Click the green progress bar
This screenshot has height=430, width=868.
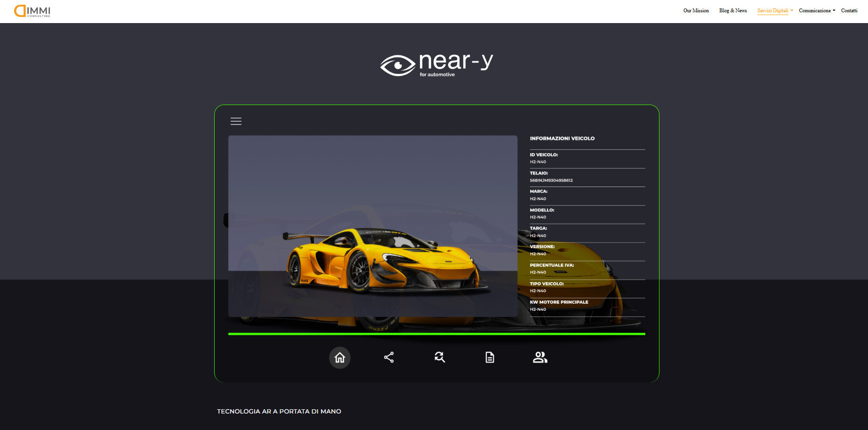pos(436,334)
